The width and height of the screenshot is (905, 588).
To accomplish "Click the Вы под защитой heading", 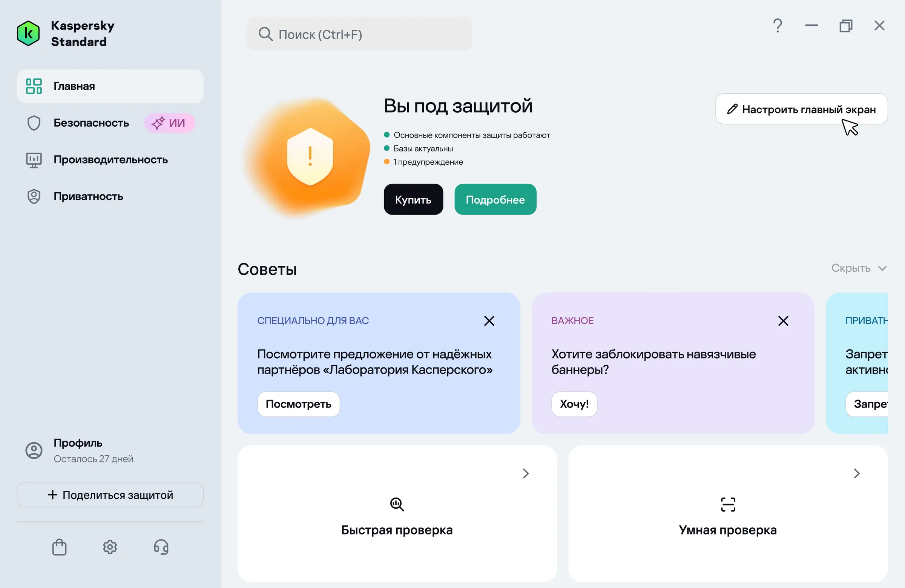I will 458,106.
